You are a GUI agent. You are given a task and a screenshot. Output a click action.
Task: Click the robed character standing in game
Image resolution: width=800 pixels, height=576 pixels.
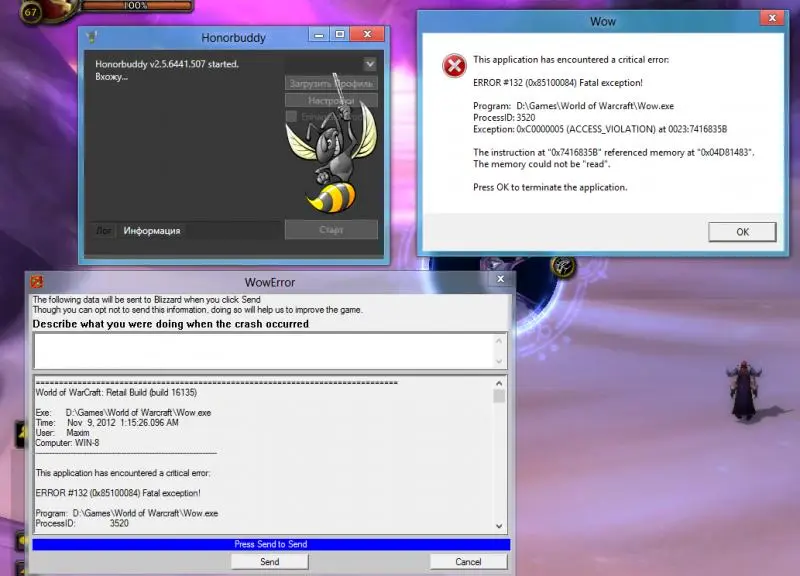point(743,391)
